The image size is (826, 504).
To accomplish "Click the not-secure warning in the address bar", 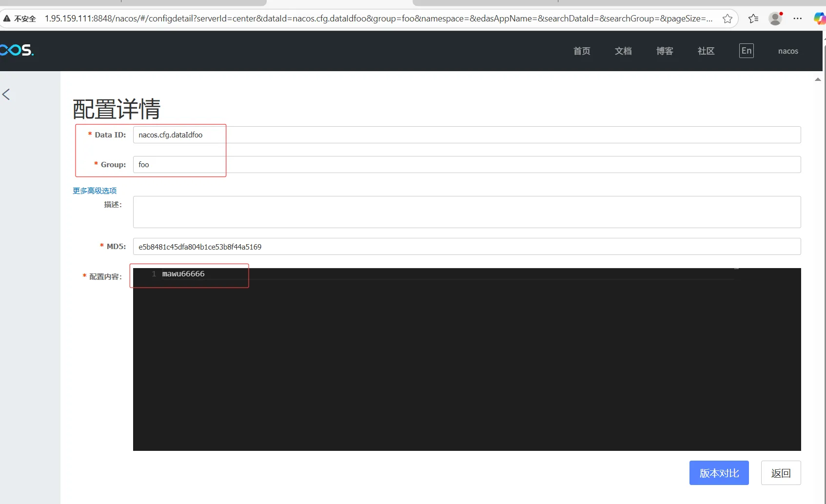I will 20,19.
